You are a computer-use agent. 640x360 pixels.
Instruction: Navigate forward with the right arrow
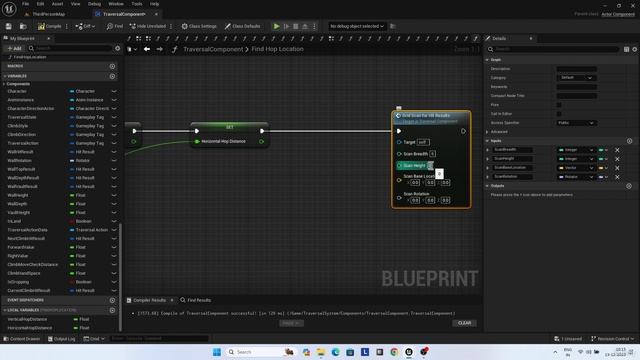[x=160, y=49]
